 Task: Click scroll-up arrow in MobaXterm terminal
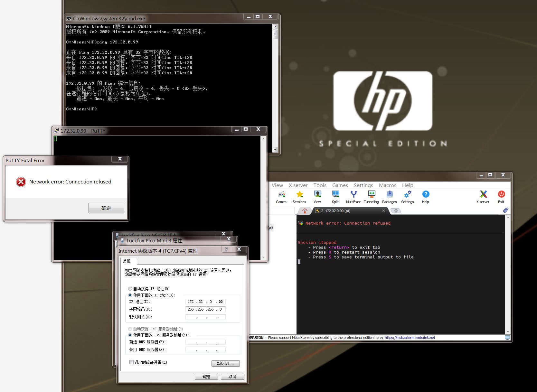tap(508, 218)
